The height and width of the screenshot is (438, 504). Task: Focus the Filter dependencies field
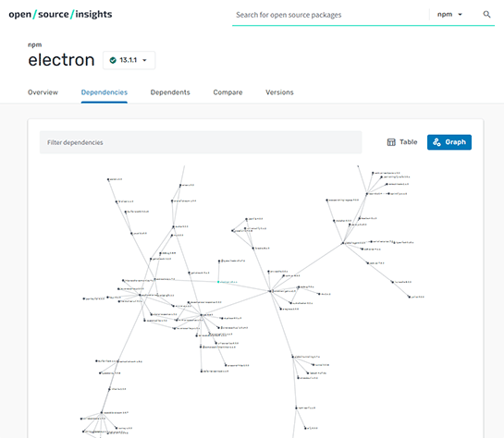pyautogui.click(x=201, y=142)
